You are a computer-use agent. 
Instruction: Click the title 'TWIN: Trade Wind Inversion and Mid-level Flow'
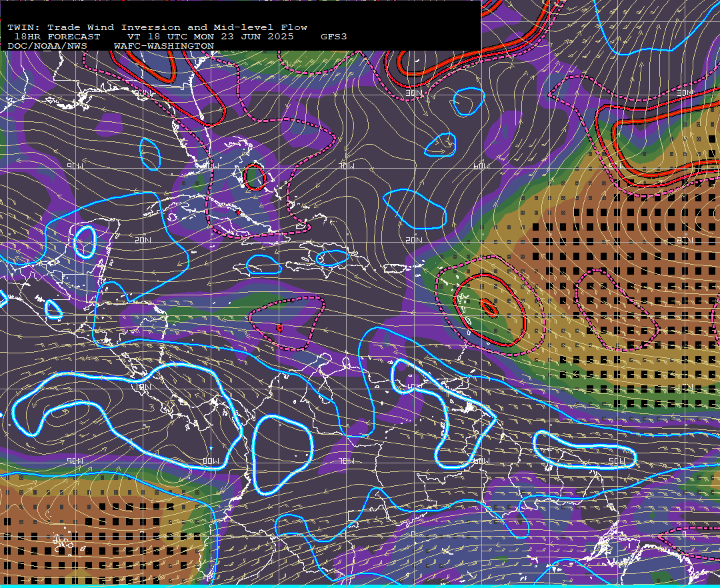coord(157,27)
